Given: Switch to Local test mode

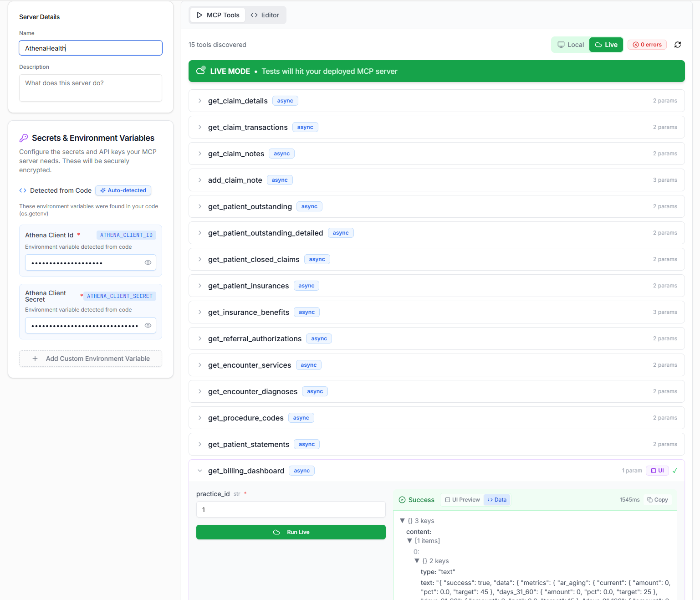Looking at the screenshot, I should (x=571, y=45).
